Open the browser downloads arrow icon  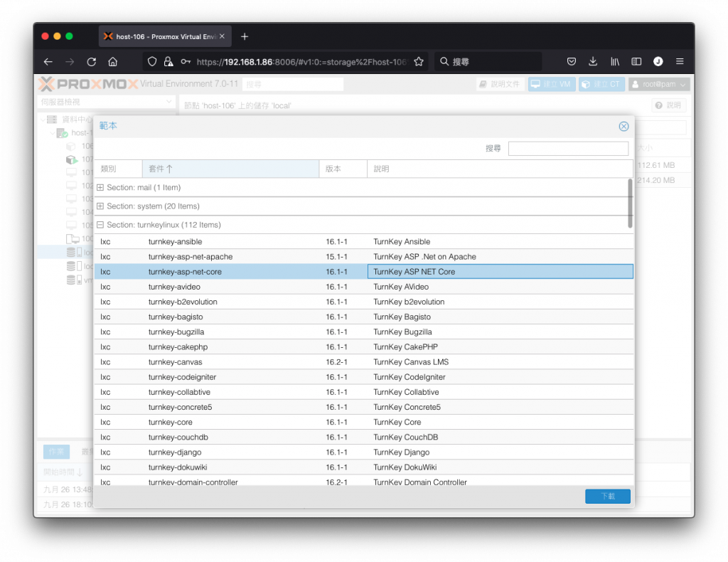[593, 62]
